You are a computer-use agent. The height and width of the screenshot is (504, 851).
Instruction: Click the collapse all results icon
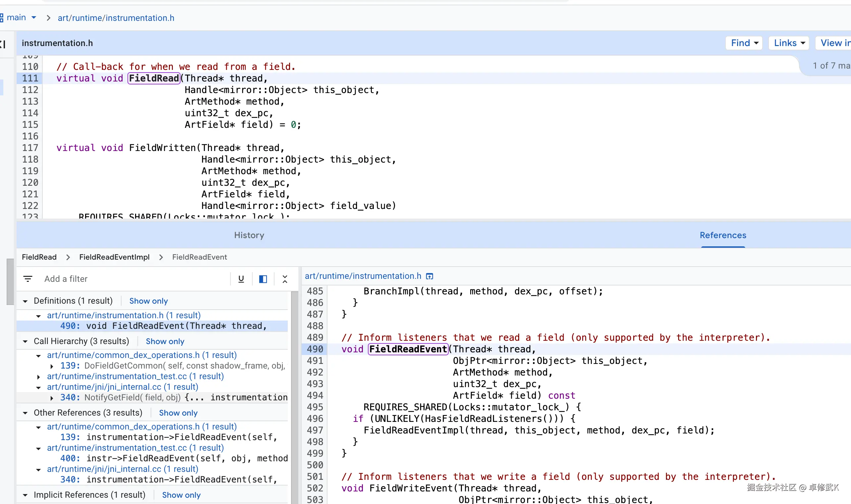click(285, 279)
